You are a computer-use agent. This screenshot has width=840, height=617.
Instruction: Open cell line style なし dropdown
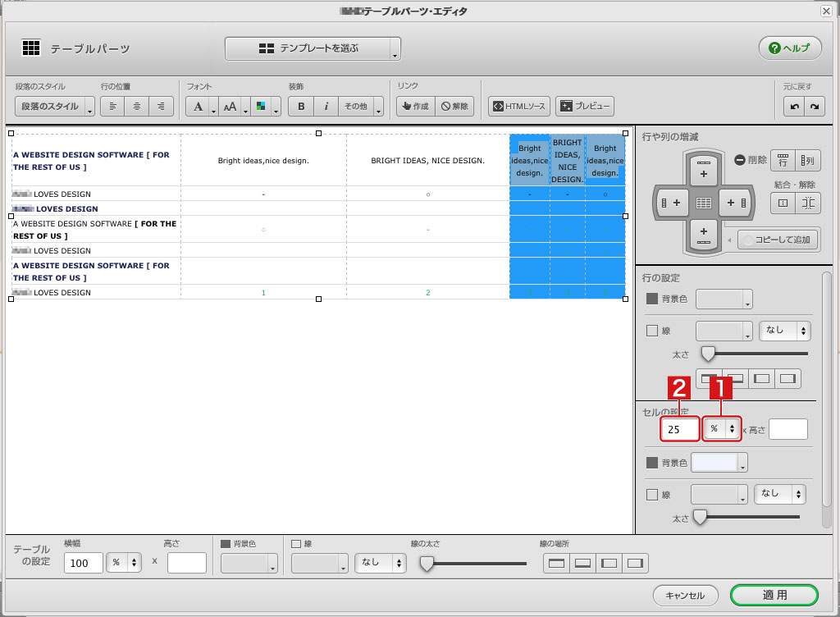(780, 494)
